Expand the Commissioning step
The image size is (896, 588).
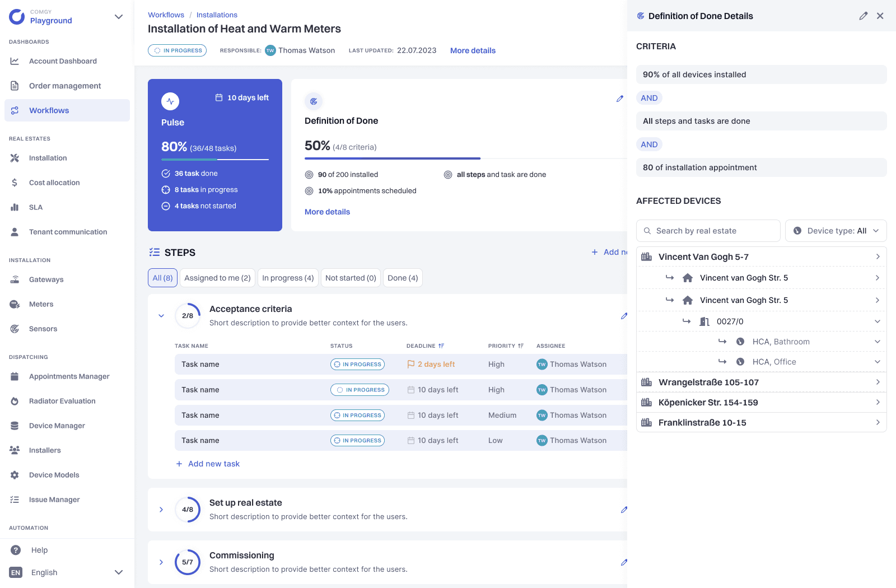[161, 562]
